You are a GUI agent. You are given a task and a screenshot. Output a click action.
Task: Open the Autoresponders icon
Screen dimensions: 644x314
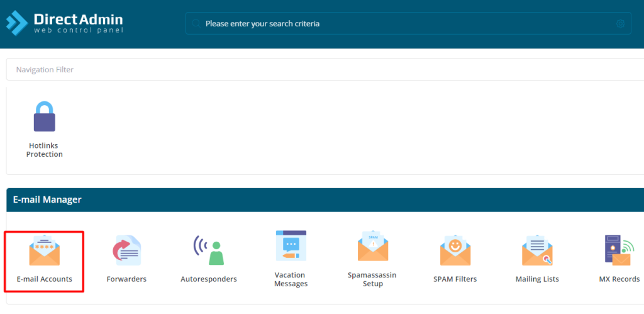pos(208,250)
